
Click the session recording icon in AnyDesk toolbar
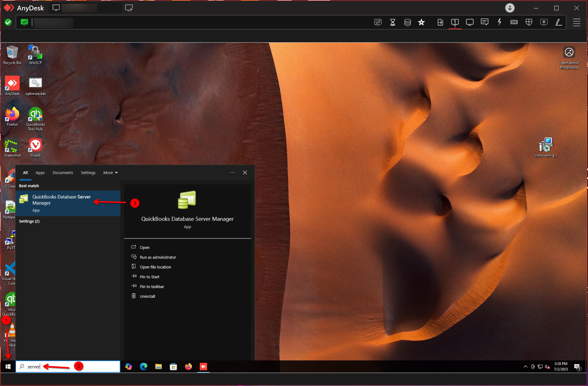point(544,22)
